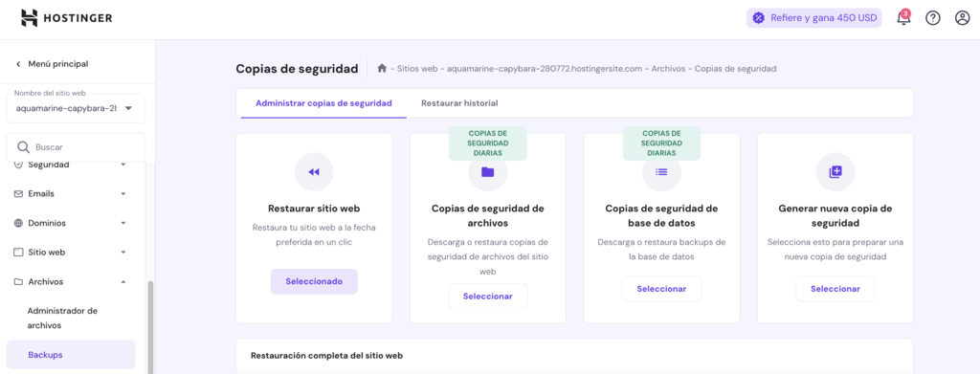Screen dimensions: 980x374
Task: Open the website name dropdown
Action: point(76,108)
